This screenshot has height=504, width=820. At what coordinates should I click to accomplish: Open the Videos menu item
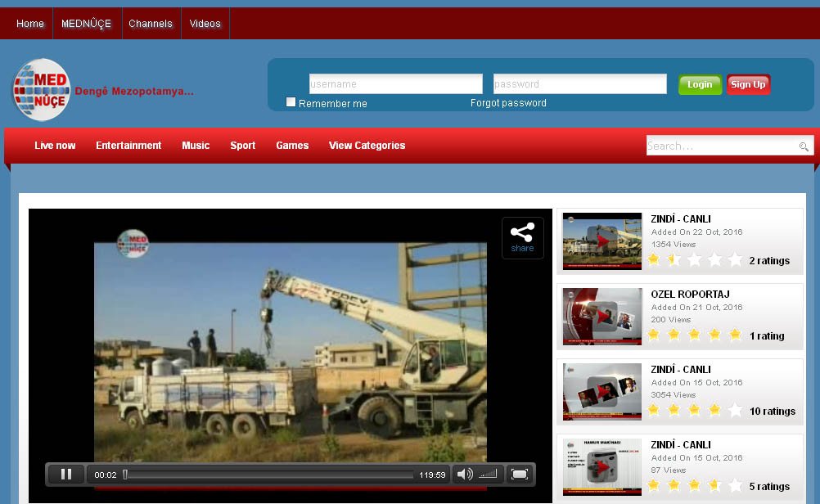[x=205, y=24]
